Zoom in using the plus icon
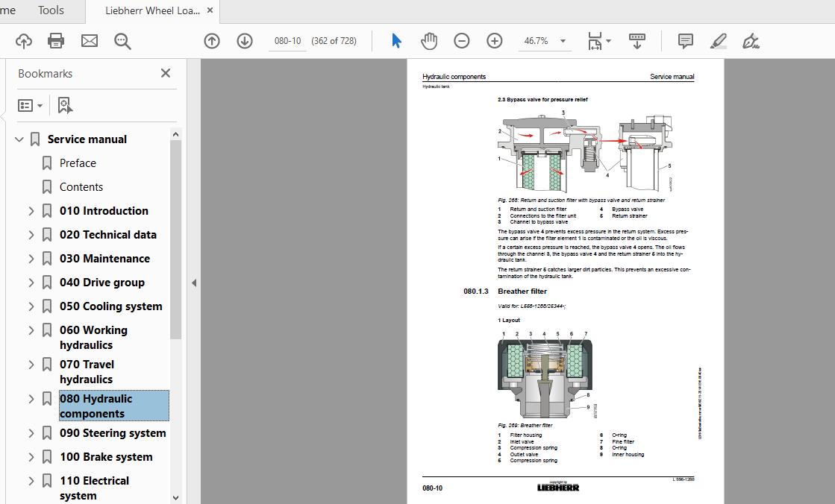The image size is (835, 504). pos(495,41)
